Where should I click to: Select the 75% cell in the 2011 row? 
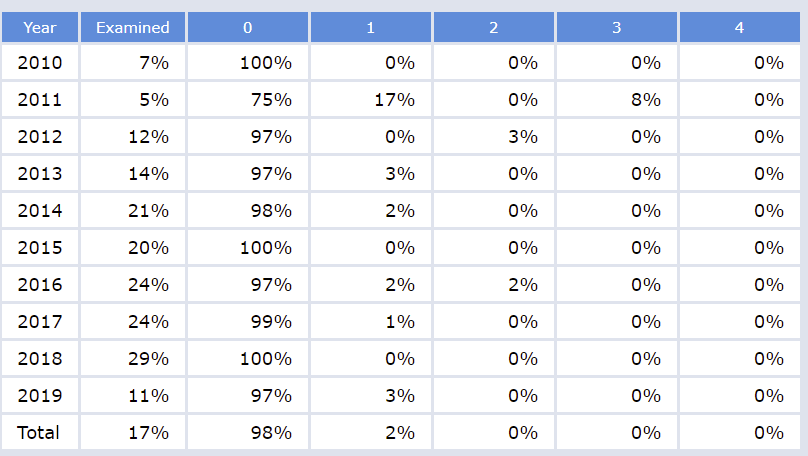coord(271,100)
